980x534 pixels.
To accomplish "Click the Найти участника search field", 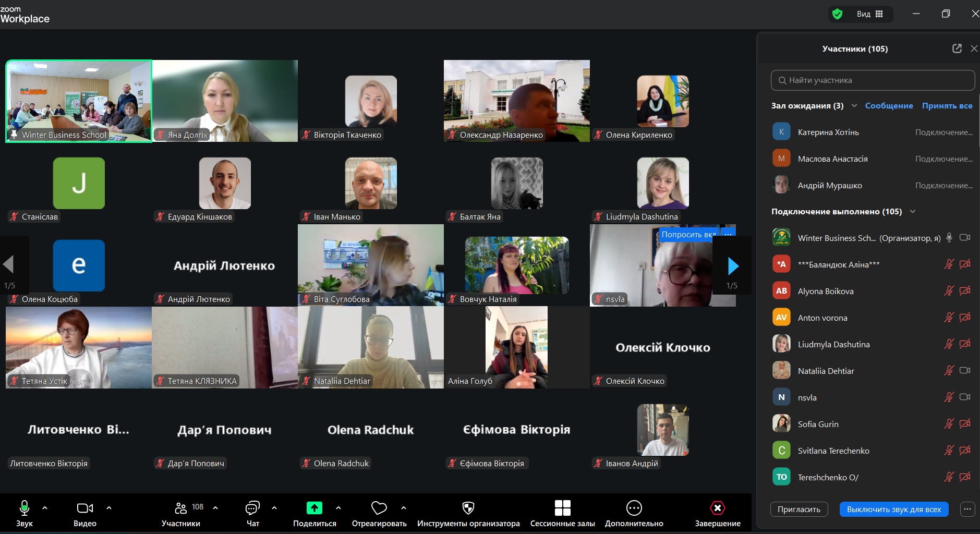I will (873, 80).
